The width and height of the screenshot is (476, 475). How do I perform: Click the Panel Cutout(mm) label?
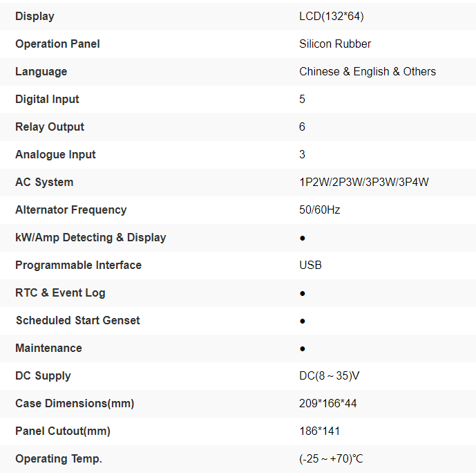63,431
